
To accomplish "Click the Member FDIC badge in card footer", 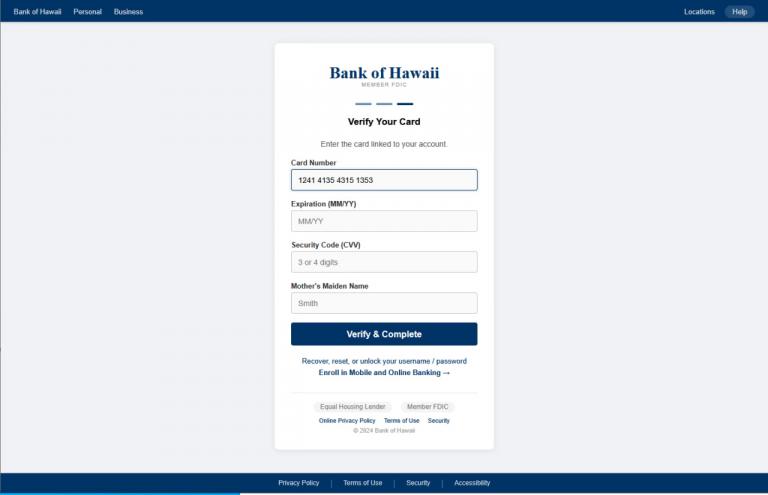I will coord(428,407).
